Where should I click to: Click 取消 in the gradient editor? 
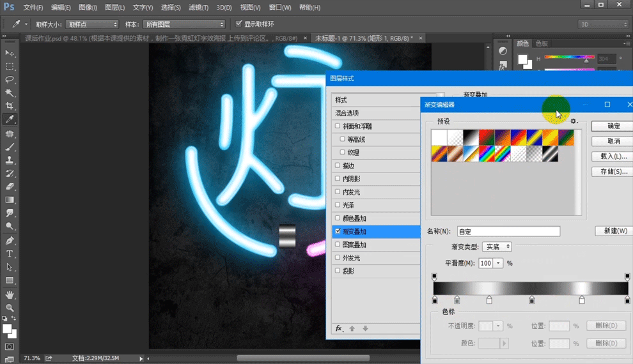pos(614,141)
